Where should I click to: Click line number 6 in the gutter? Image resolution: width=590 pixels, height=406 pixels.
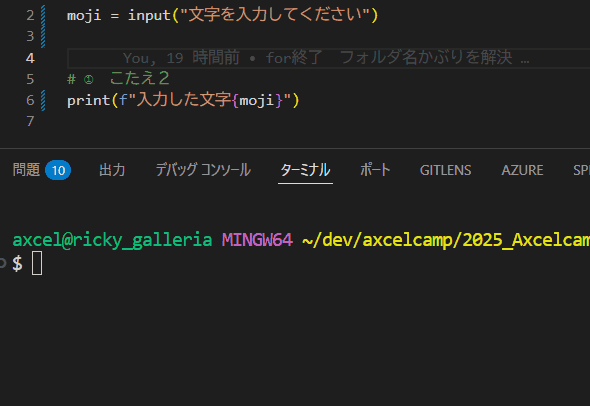coord(30,100)
